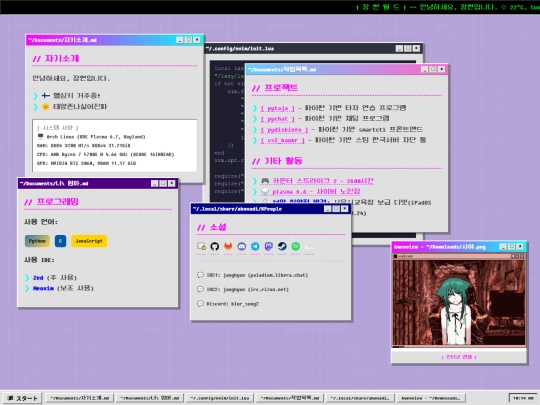Open the Spotify green icon

click(295, 246)
